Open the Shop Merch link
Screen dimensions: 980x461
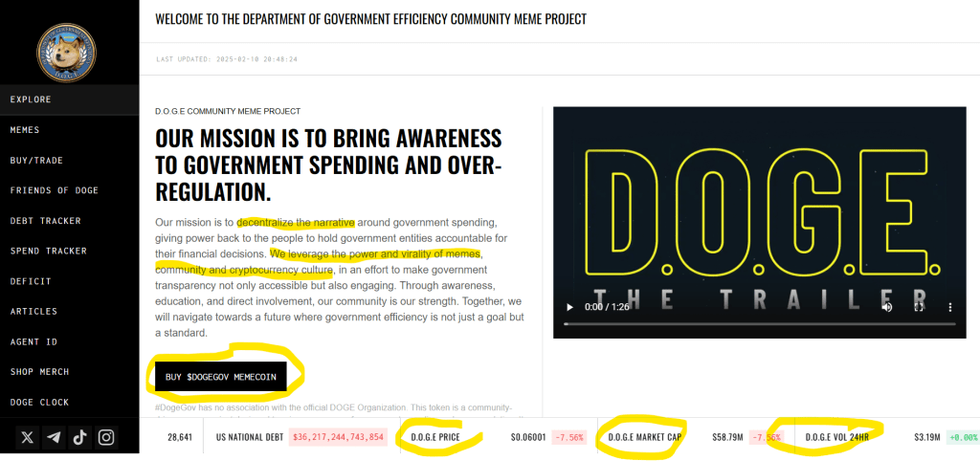[x=39, y=372]
